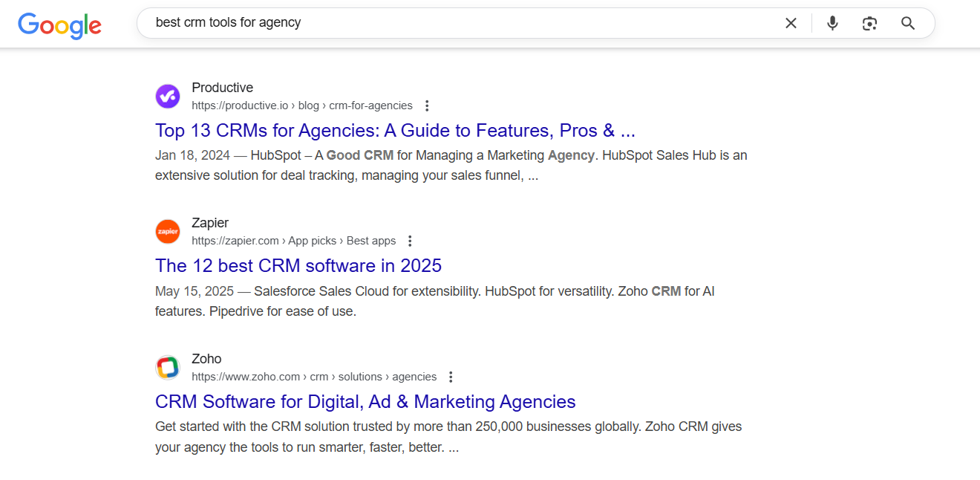
Task: Click the Google logo to return home
Action: (59, 25)
